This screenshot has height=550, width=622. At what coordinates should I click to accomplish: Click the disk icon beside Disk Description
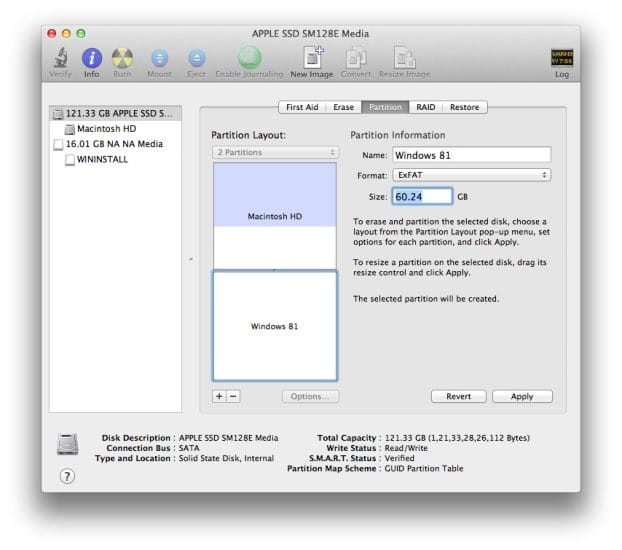tap(67, 444)
